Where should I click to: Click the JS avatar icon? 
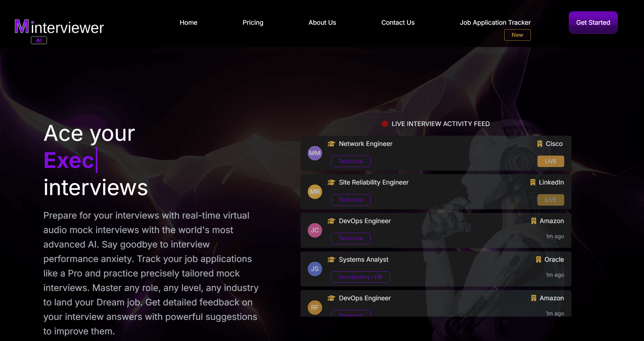[315, 269]
